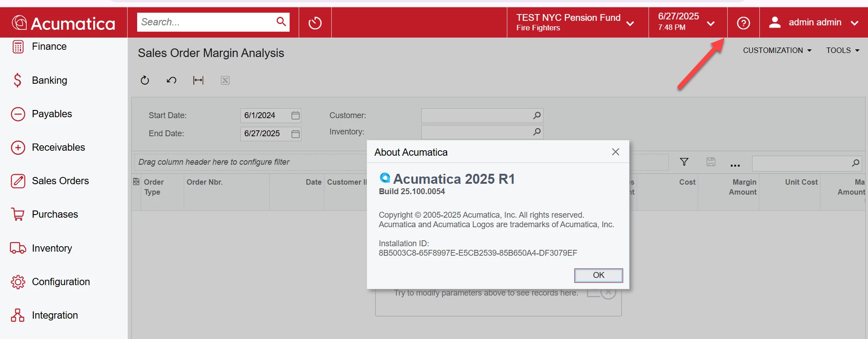Open Payables workspace in sidebar
This screenshot has width=868, height=339.
[x=52, y=114]
